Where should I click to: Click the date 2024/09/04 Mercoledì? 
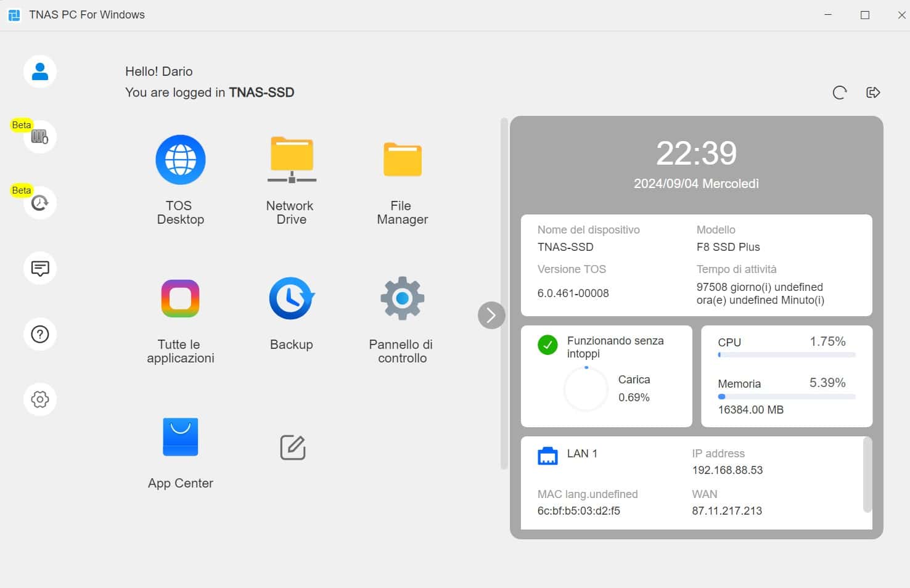coord(697,184)
